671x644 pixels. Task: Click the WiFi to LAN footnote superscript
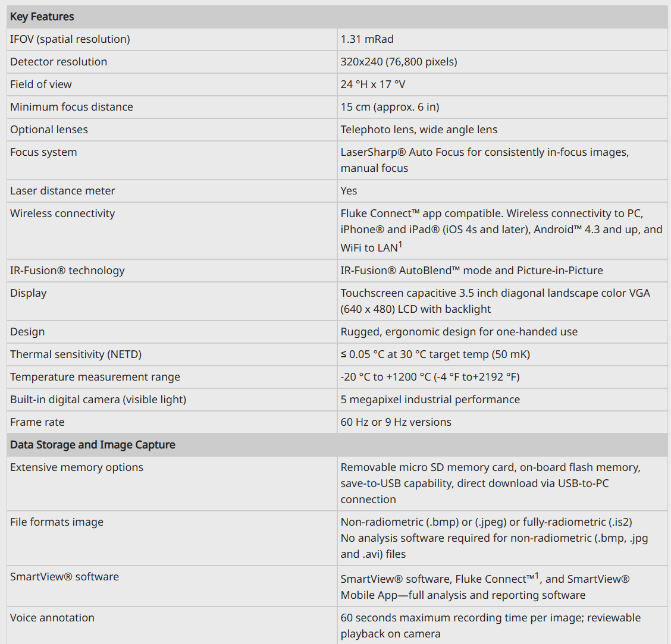(400, 245)
